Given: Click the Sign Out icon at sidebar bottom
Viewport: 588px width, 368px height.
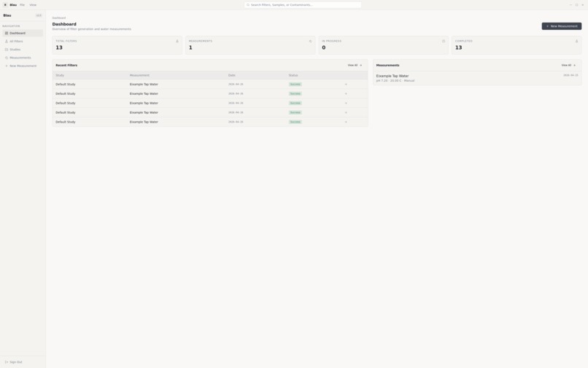Looking at the screenshot, I should (x=7, y=362).
